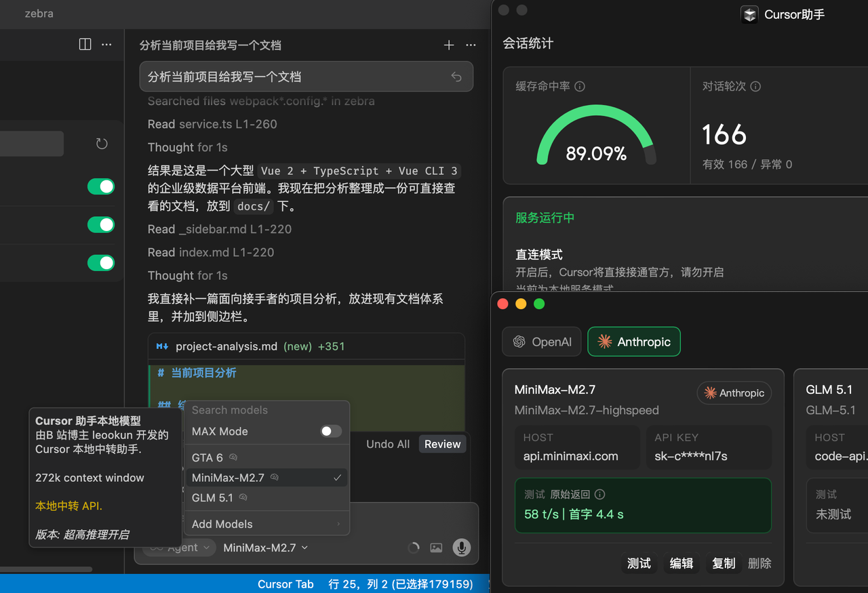
Task: Click the # 当前项目分析 diff heading line
Action: click(x=197, y=373)
